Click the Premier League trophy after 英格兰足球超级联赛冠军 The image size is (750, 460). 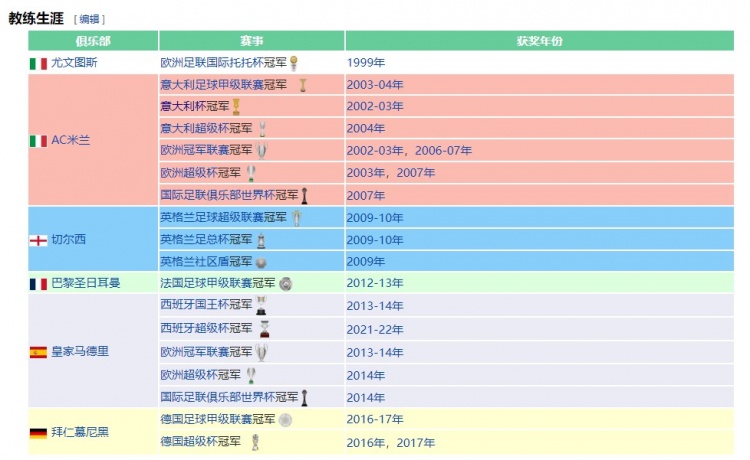point(297,218)
